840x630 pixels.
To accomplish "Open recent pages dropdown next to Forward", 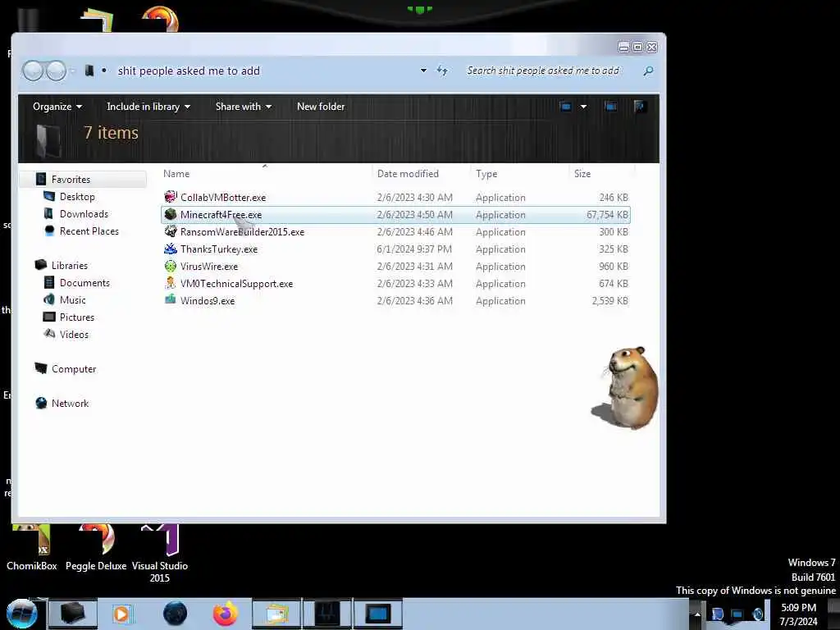I will point(72,71).
